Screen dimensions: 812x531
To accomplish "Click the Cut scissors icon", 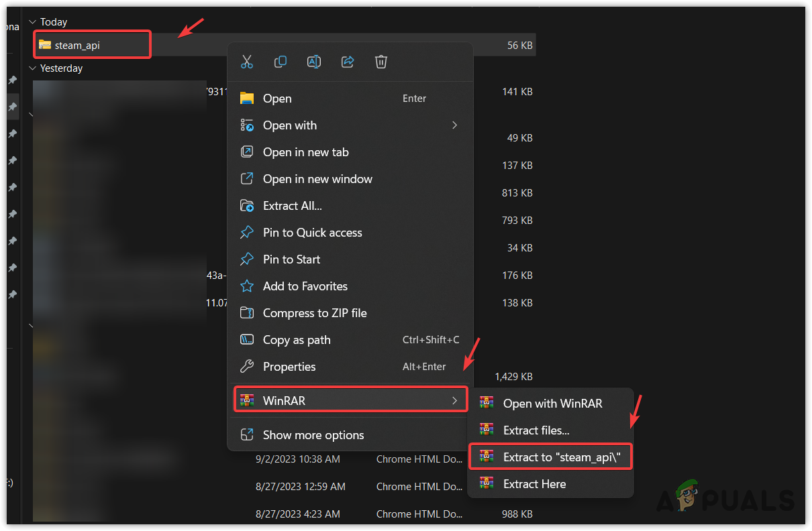I will coord(247,62).
